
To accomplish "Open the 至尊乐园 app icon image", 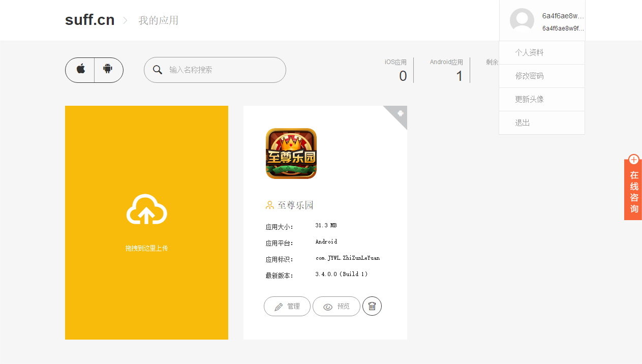I will click(x=291, y=154).
